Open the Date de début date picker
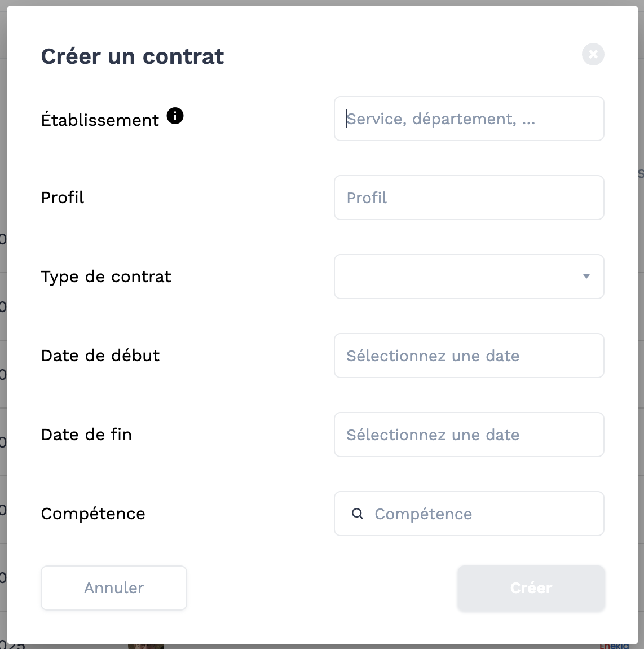Viewport: 644px width, 649px height. tap(469, 356)
